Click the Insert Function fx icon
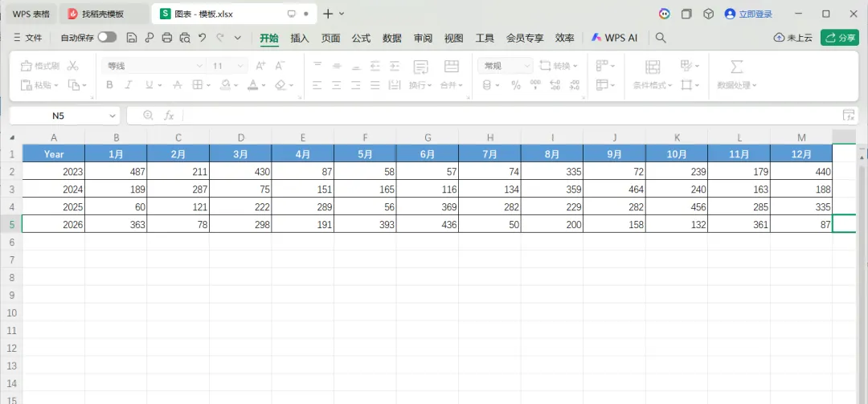The height and width of the screenshot is (404, 868). [x=169, y=115]
